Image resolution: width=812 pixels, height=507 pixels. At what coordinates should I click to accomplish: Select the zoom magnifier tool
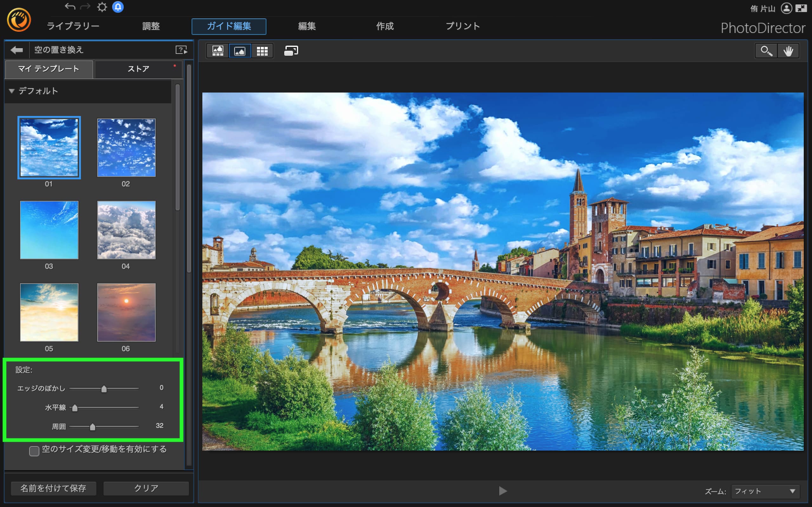[x=766, y=51]
